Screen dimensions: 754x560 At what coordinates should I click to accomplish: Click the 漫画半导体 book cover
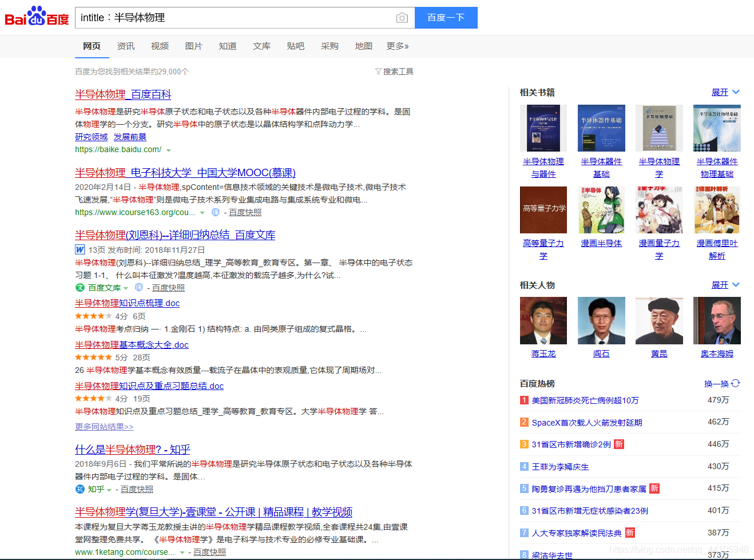[601, 210]
